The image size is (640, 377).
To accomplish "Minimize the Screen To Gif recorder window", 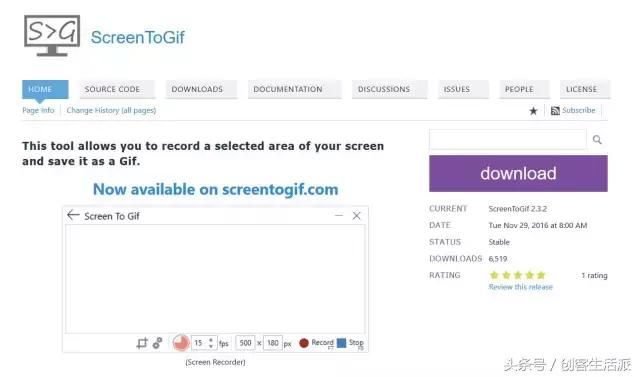I will (338, 215).
